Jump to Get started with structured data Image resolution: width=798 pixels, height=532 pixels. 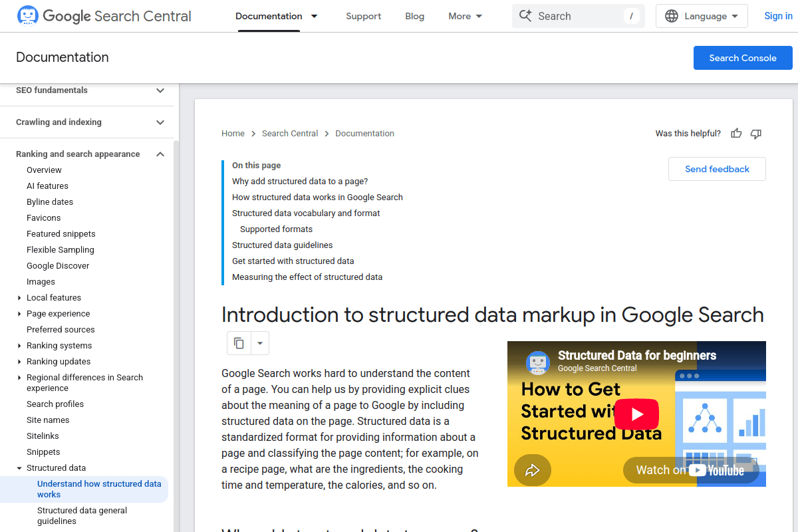pyautogui.click(x=293, y=261)
